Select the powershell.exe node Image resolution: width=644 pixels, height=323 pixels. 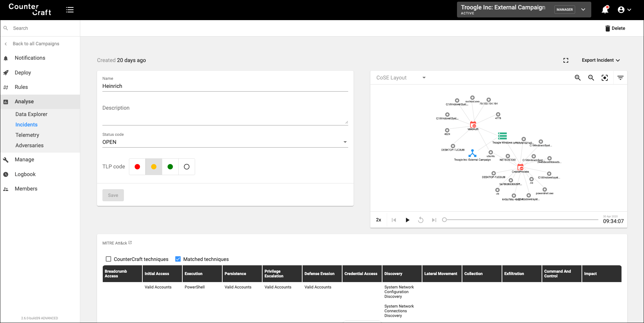coord(545,190)
